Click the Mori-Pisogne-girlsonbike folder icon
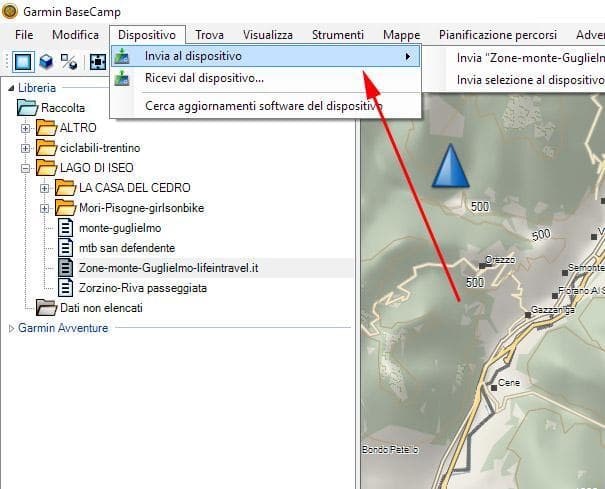605x489 pixels. (65, 208)
